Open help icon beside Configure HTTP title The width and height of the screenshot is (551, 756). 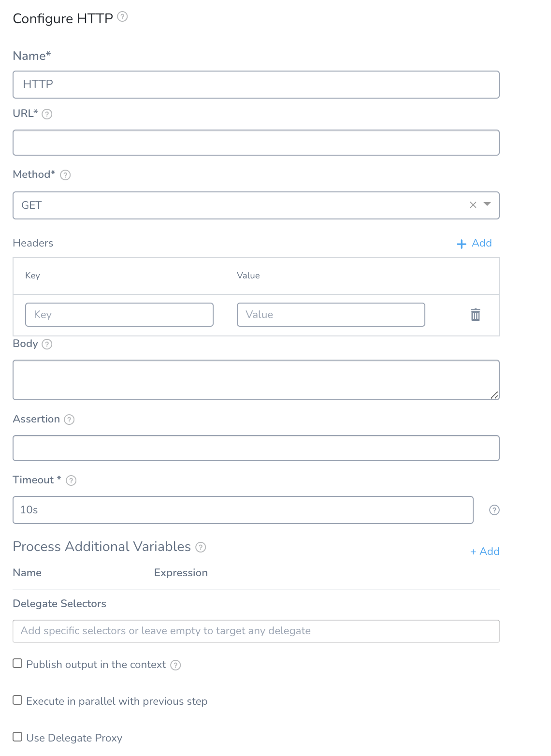click(x=123, y=17)
